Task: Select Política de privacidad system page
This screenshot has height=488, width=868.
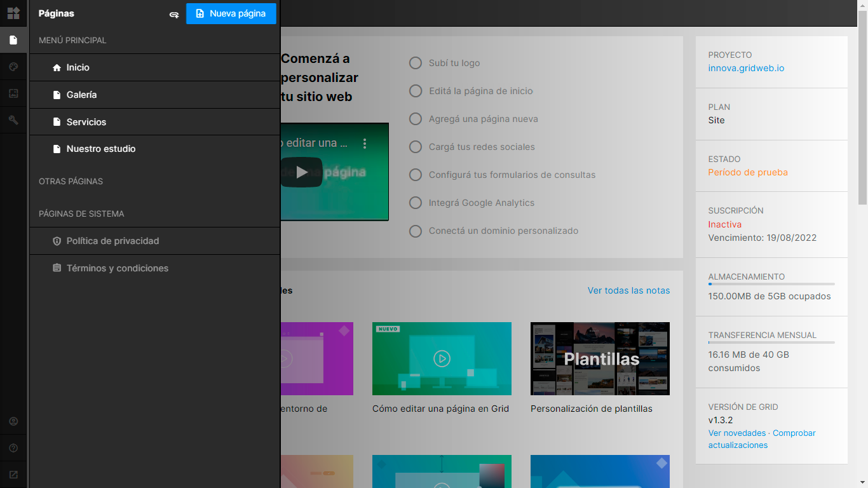Action: point(155,241)
